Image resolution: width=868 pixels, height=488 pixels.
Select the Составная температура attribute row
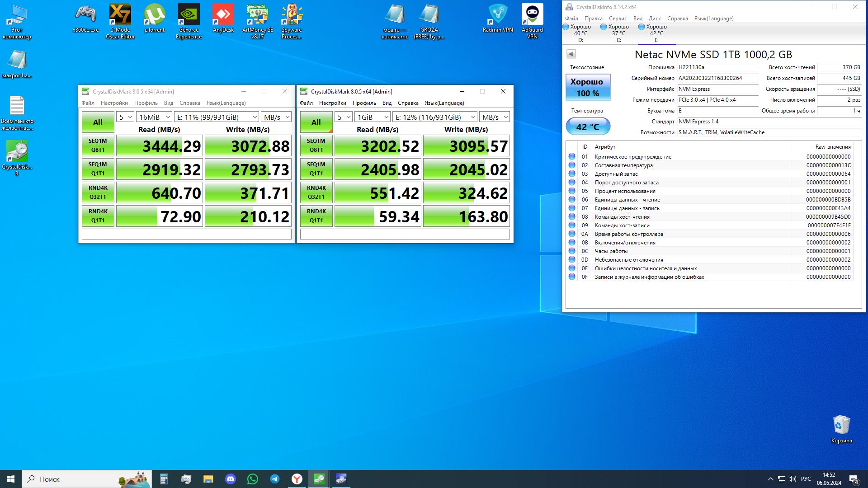[710, 165]
